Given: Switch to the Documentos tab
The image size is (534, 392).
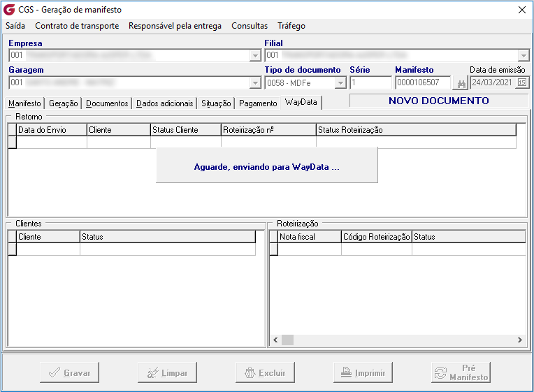Looking at the screenshot, I should click(x=107, y=103).
